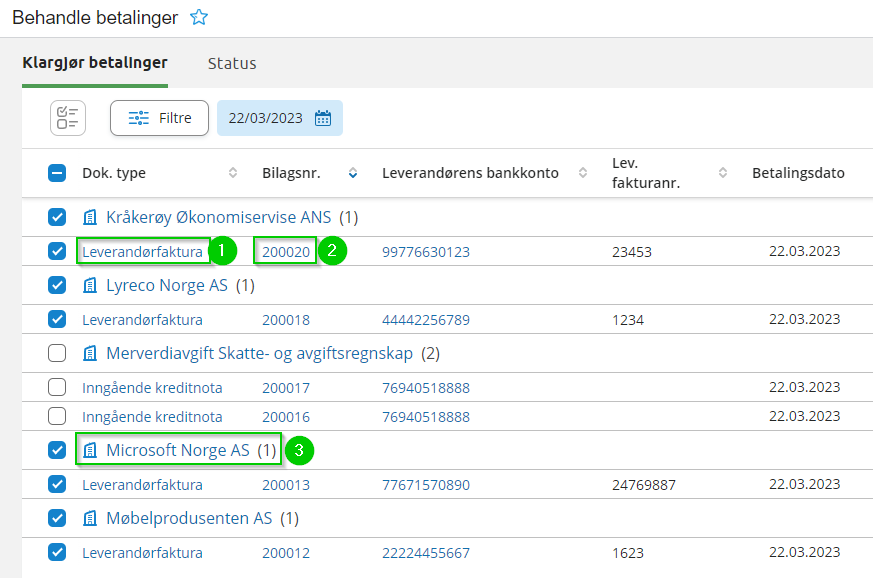Viewport: 873px width, 578px height.
Task: Open voucher number 200012
Action: (286, 552)
